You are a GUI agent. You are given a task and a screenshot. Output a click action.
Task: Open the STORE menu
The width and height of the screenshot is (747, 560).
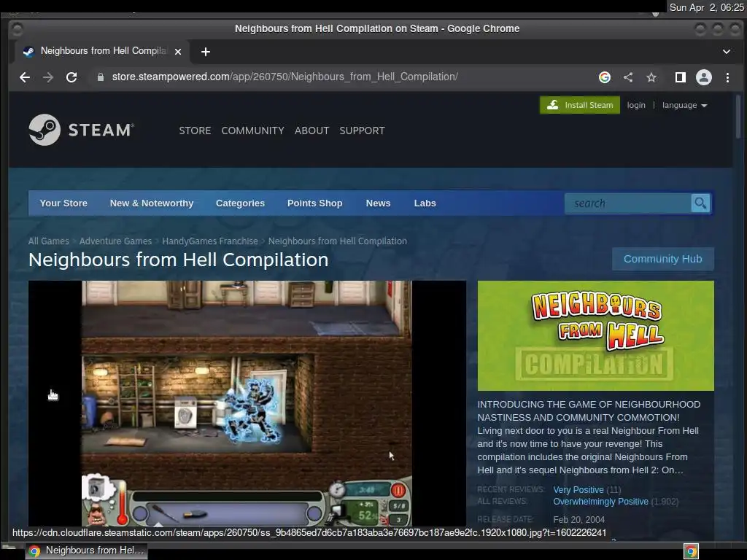pyautogui.click(x=195, y=131)
